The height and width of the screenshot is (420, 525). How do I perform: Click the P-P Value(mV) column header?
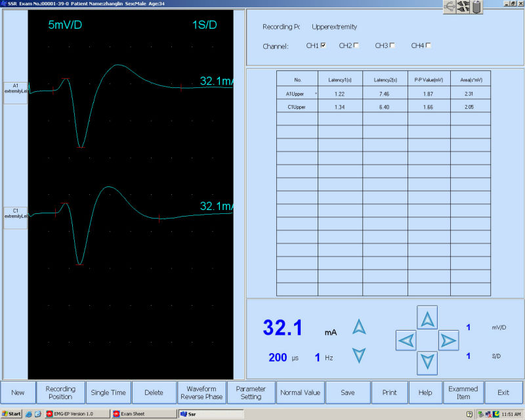(x=429, y=79)
